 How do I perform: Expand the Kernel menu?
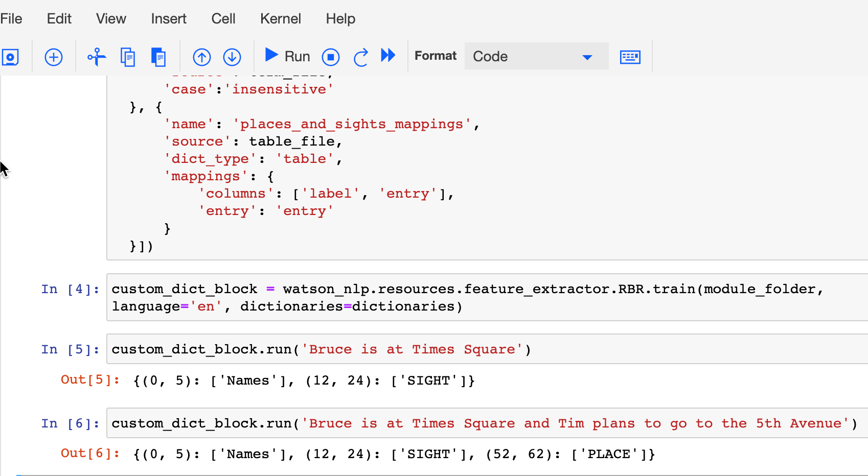point(280,19)
